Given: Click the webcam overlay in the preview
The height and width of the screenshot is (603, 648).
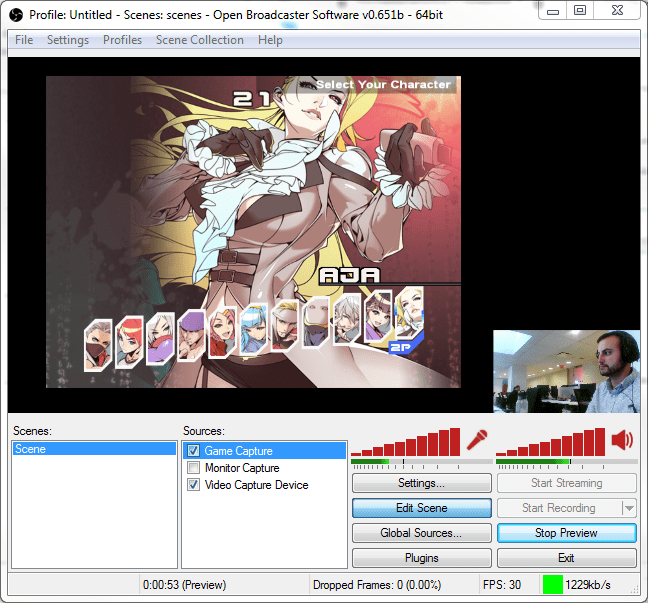Looking at the screenshot, I should (566, 371).
